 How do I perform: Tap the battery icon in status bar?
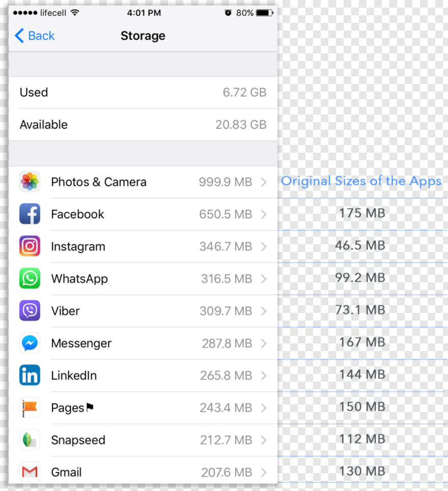tap(264, 13)
